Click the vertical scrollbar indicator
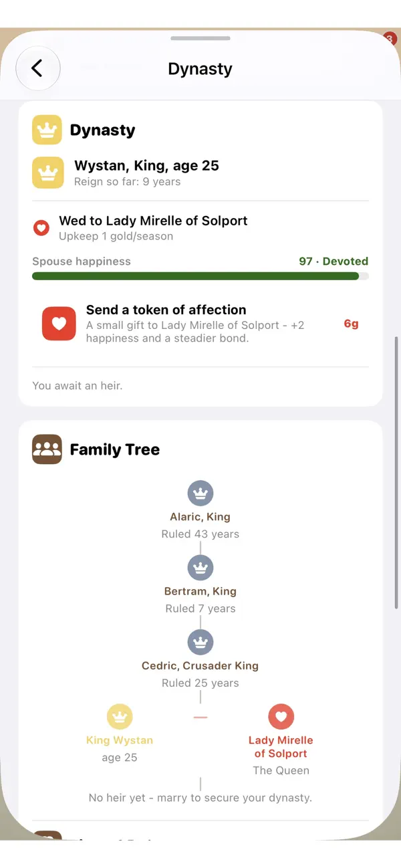Viewport: 401px width, 868px height. 397,471
